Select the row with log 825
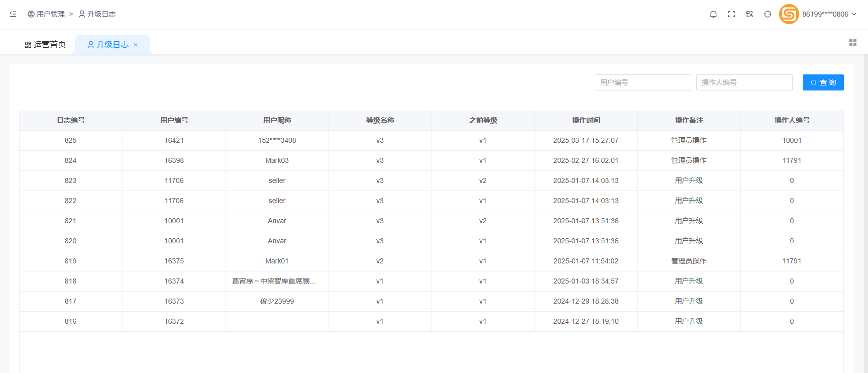 pos(71,141)
